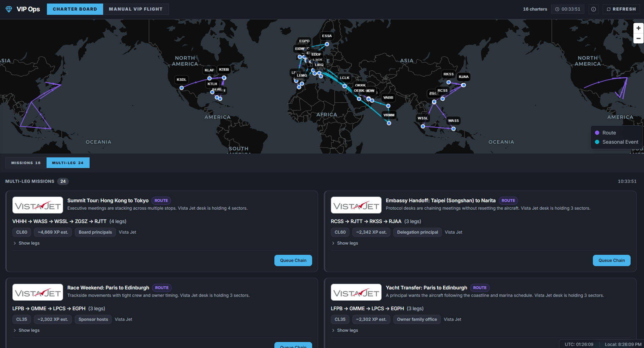The image size is (644, 348).
Task: Click the ~4,669 XP est. chip
Action: click(x=53, y=232)
